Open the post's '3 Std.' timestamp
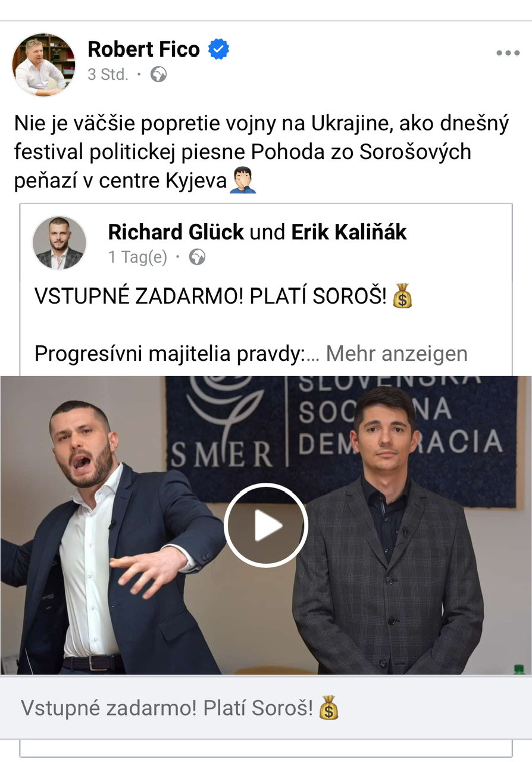 click(108, 75)
